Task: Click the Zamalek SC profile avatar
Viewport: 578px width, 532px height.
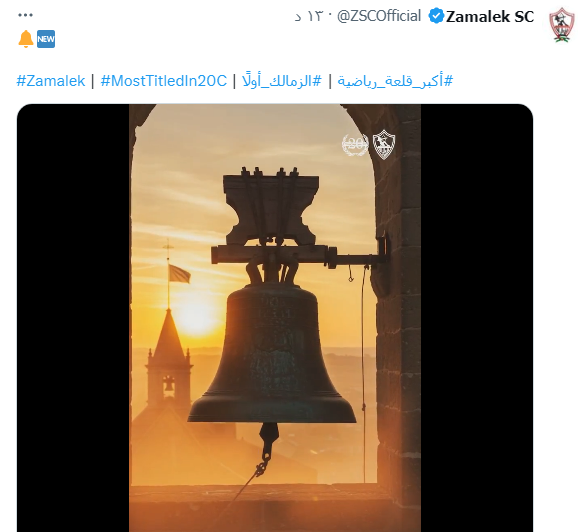Action: pos(562,25)
